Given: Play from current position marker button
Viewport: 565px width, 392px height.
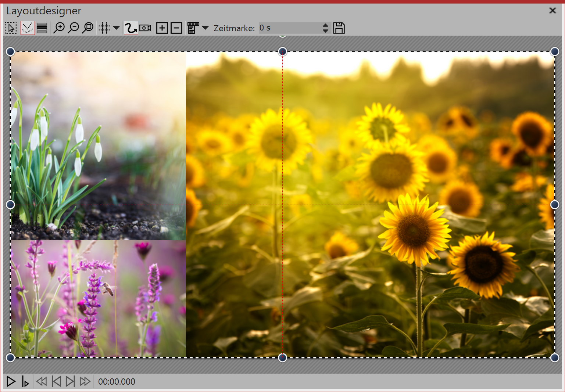Looking at the screenshot, I should [x=25, y=382].
